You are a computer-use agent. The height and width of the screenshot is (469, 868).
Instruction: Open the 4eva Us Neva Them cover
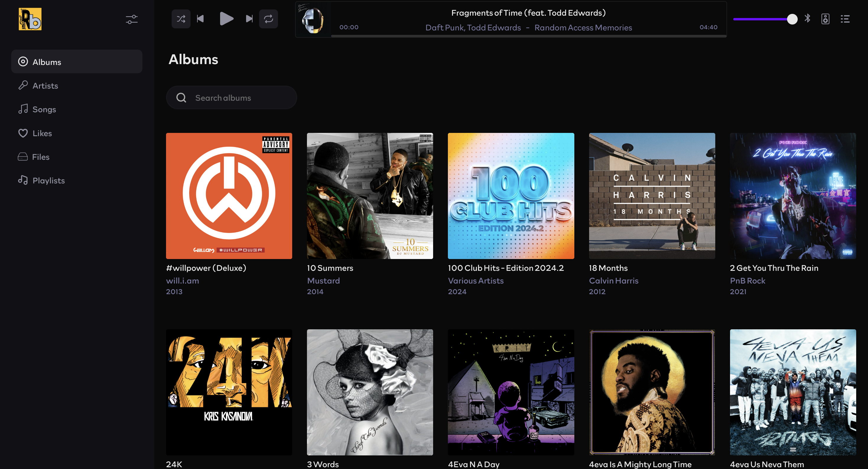click(x=793, y=392)
